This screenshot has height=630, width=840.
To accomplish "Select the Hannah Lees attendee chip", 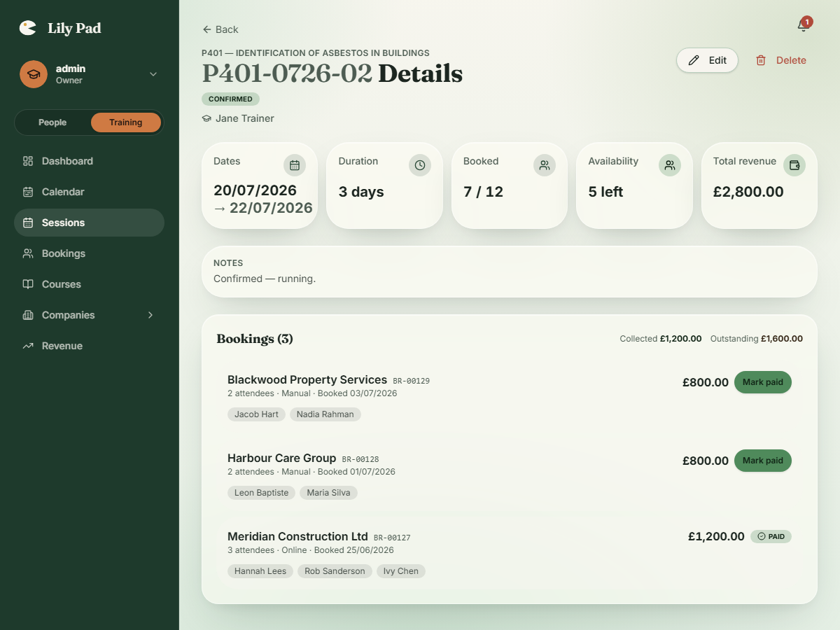I will [x=260, y=571].
